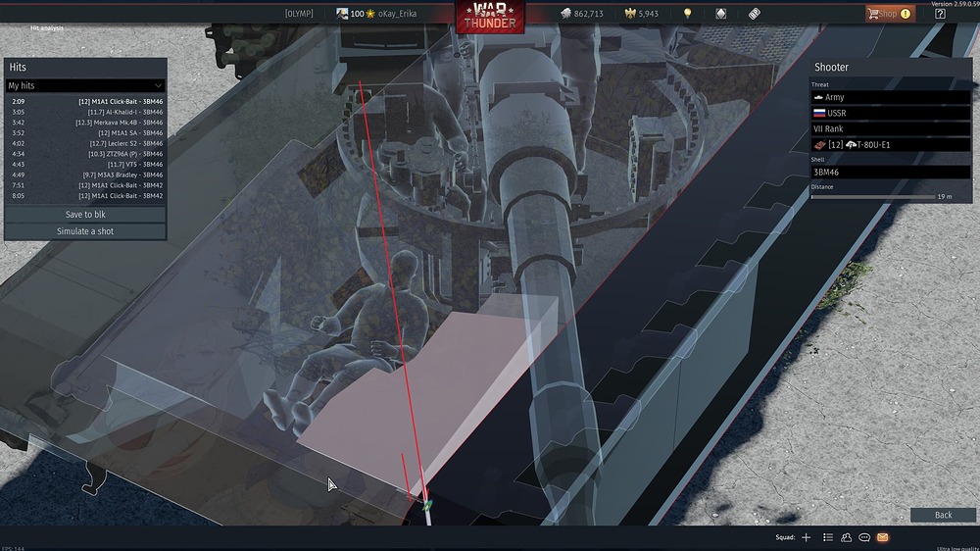Screen dimensions: 980x551
Task: Add a squad member with plus icon
Action: point(807,537)
